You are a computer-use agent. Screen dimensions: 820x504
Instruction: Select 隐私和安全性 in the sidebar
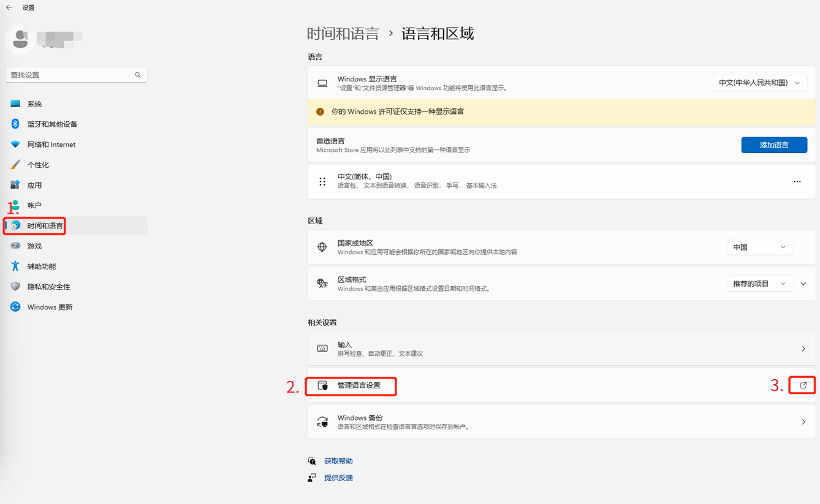click(76, 286)
